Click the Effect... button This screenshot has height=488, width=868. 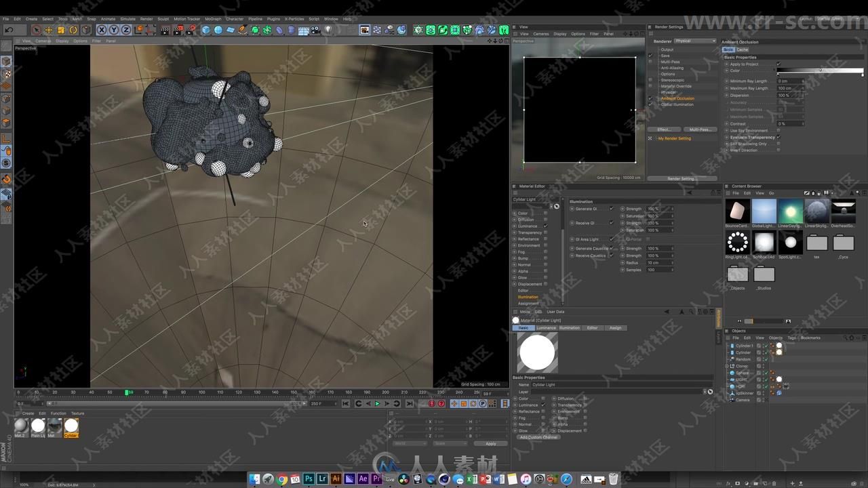coord(664,129)
